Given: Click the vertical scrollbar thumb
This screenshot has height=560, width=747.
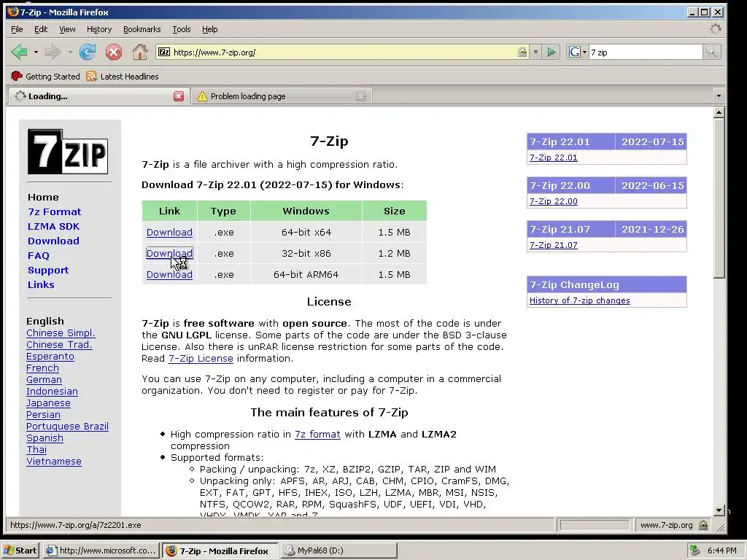Looking at the screenshot, I should click(x=719, y=199).
